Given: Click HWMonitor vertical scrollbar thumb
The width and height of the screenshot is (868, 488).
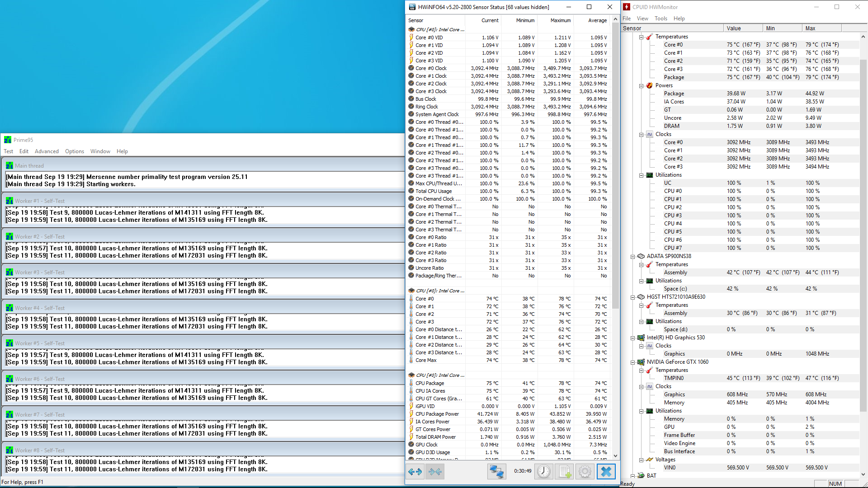Looking at the screenshot, I should point(863,235).
